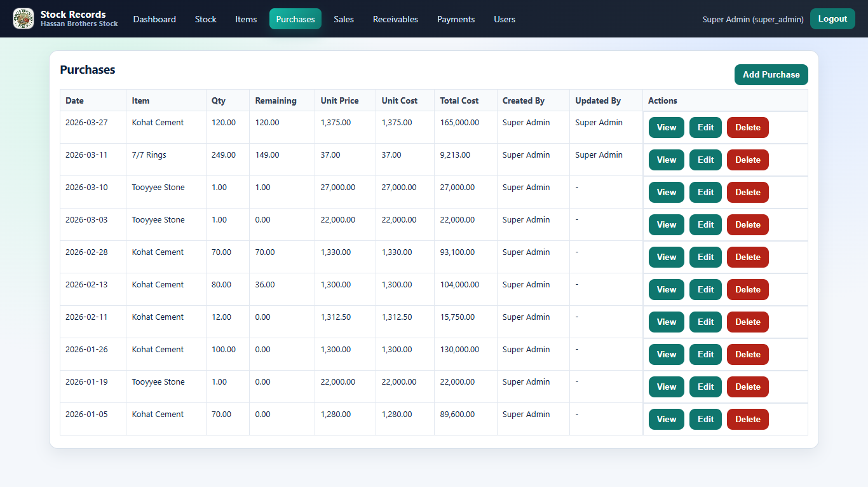
Task: Edit the 2026-01-19 Tooyyee Stone purchase
Action: point(705,387)
